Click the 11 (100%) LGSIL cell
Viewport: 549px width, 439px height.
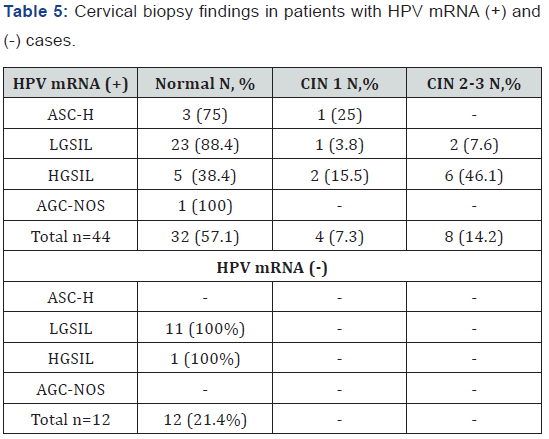pyautogui.click(x=205, y=328)
